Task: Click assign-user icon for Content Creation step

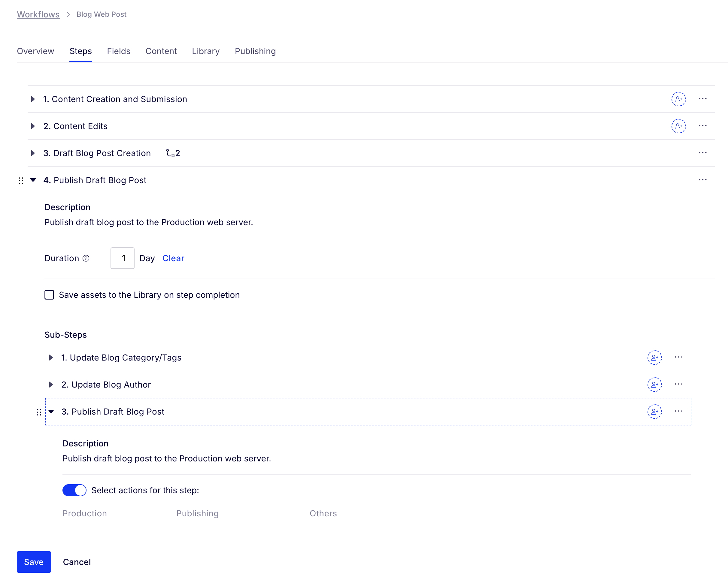Action: click(678, 99)
